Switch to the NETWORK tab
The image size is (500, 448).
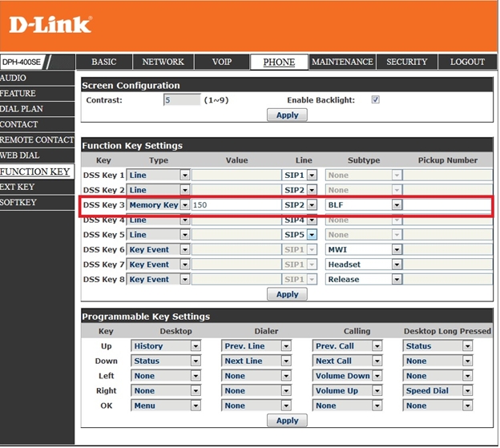coord(163,62)
